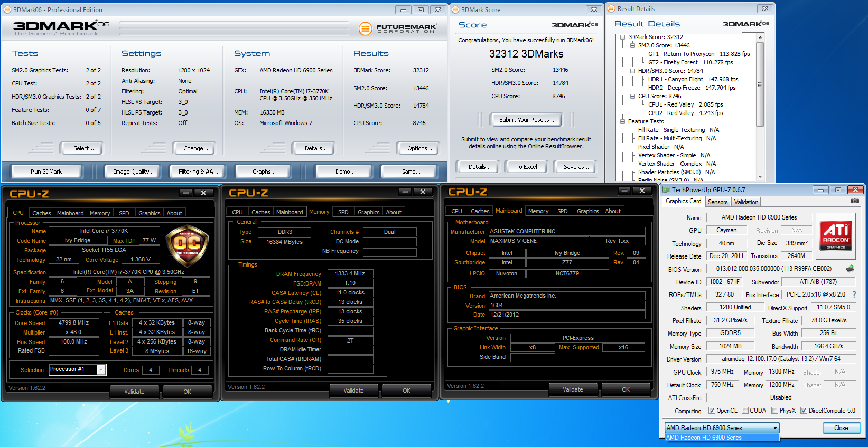Close the Result Details window
The height and width of the screenshot is (447, 868).
(x=765, y=8)
